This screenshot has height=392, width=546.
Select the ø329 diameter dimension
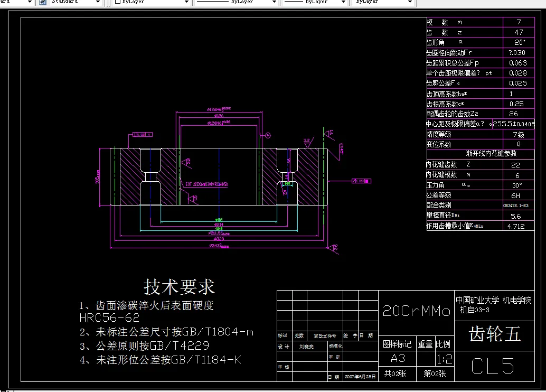[219, 239]
